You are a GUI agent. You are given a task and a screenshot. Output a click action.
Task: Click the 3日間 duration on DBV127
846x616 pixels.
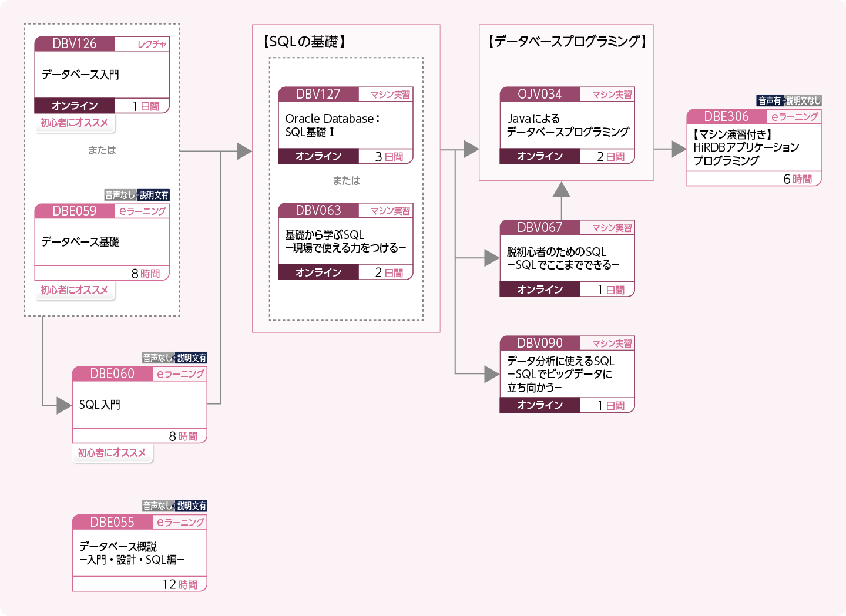[x=389, y=157]
